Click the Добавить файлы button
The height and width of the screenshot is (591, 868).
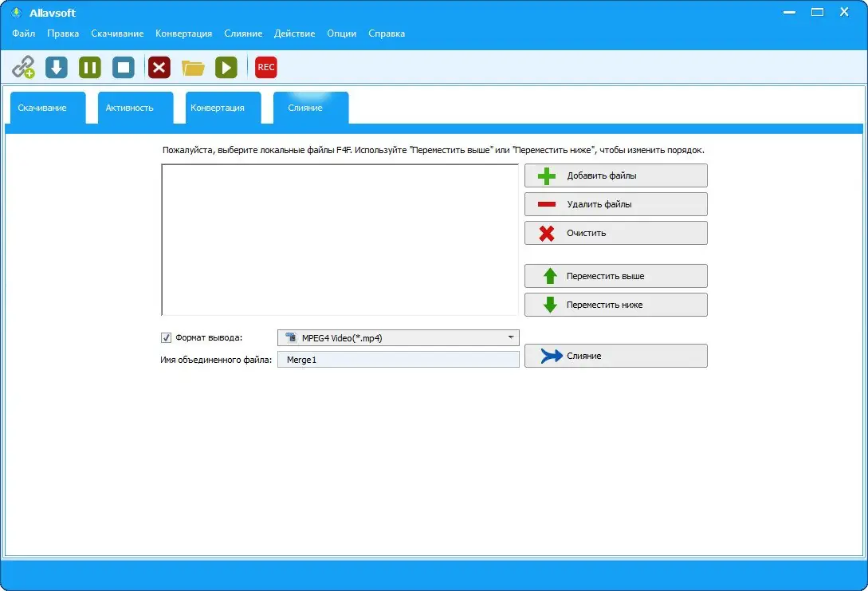615,175
